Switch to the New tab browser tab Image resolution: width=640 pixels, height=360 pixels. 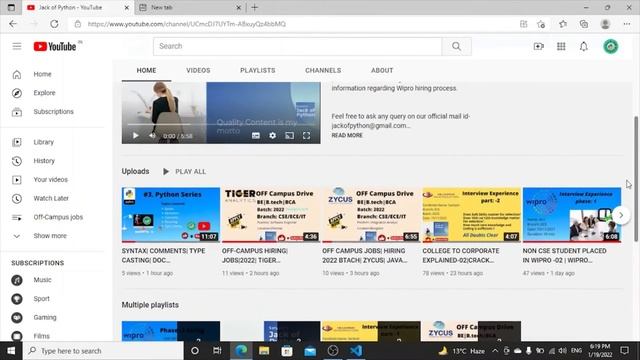(190, 7)
